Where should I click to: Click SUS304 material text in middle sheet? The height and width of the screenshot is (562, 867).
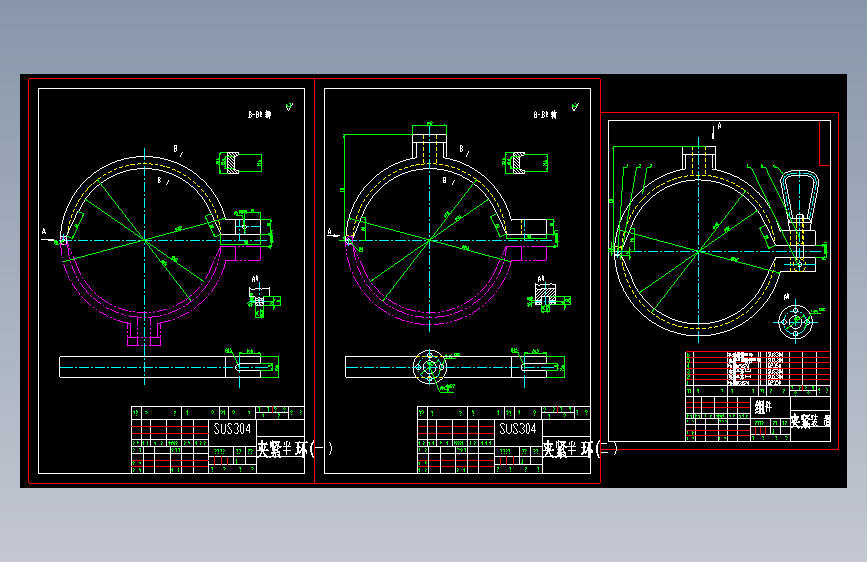tap(518, 429)
